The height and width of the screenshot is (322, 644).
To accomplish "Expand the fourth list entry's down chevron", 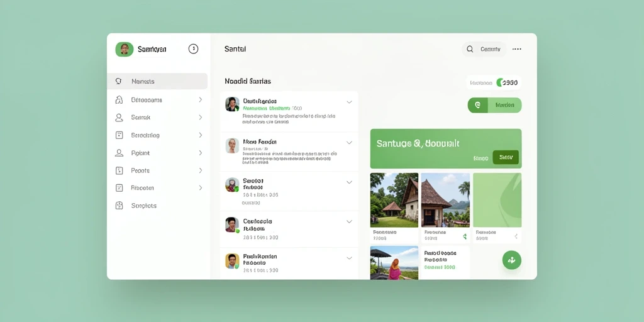I will [x=349, y=222].
